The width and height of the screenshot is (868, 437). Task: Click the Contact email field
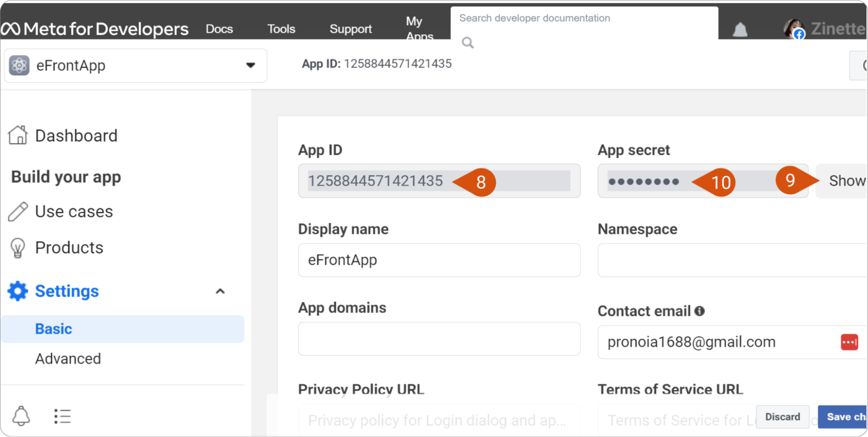(x=733, y=342)
